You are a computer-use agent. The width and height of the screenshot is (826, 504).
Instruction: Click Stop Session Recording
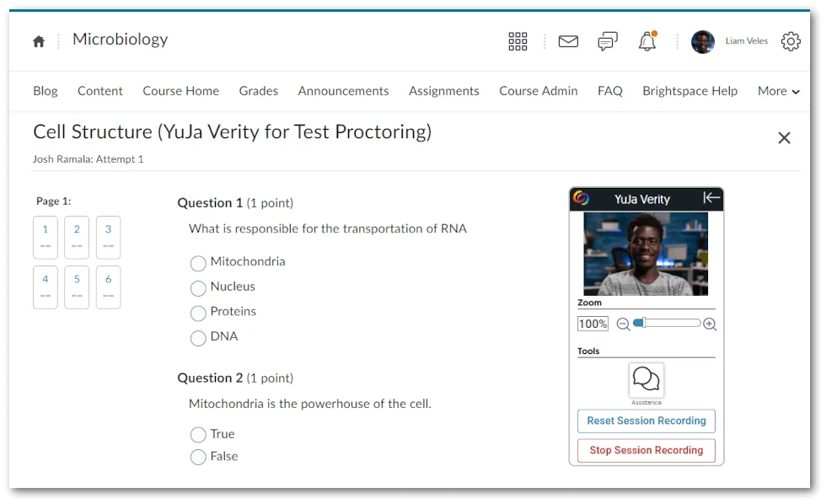(646, 450)
